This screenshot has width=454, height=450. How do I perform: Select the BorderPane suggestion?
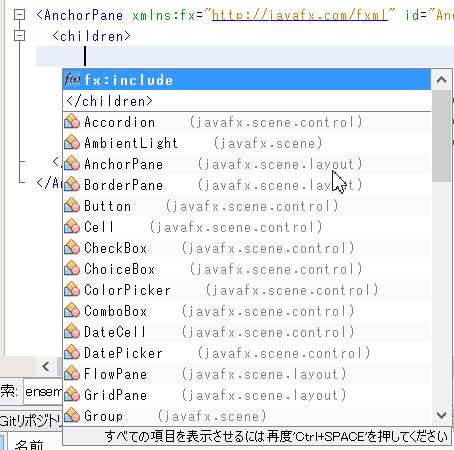[247, 185]
